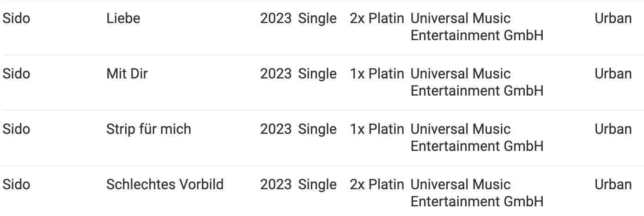
Task: Select year 2023 for "Schlechtes Vorbild"
Action: 276,185
